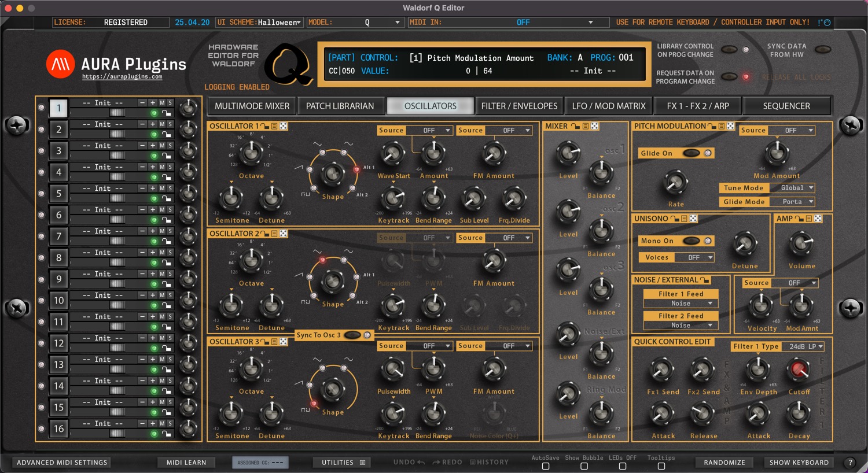868x473 pixels.
Task: Click the Oscillator 1 lock icon
Action: [265, 126]
